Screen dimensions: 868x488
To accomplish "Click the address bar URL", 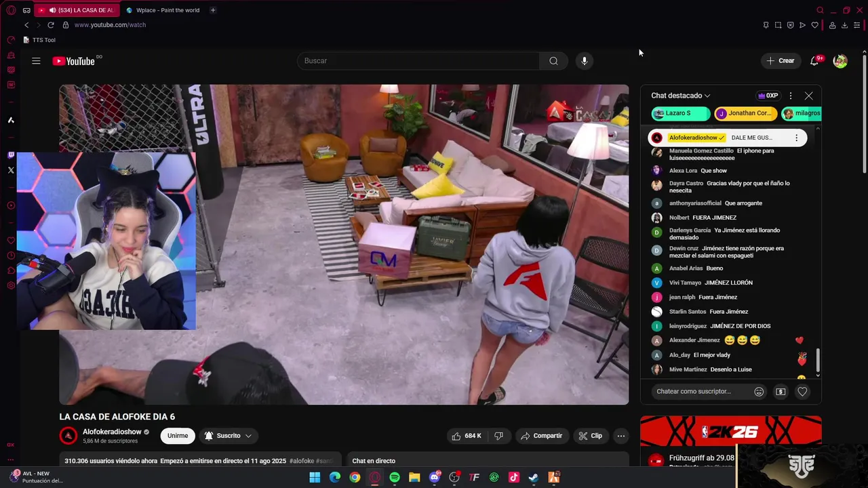I will [110, 25].
